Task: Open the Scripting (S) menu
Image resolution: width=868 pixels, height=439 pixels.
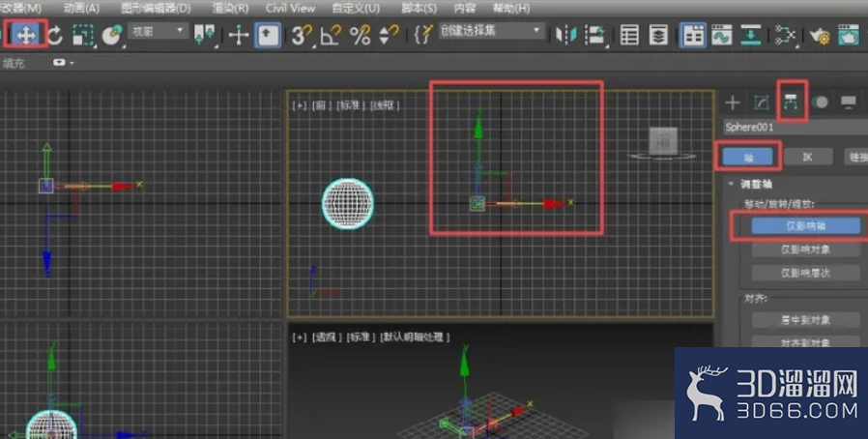Action: pyautogui.click(x=419, y=9)
